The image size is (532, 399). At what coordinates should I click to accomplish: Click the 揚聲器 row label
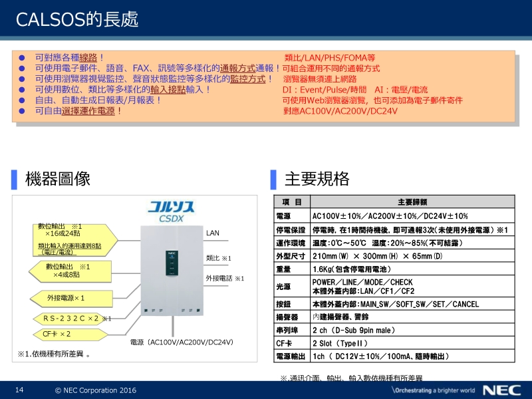click(x=292, y=317)
